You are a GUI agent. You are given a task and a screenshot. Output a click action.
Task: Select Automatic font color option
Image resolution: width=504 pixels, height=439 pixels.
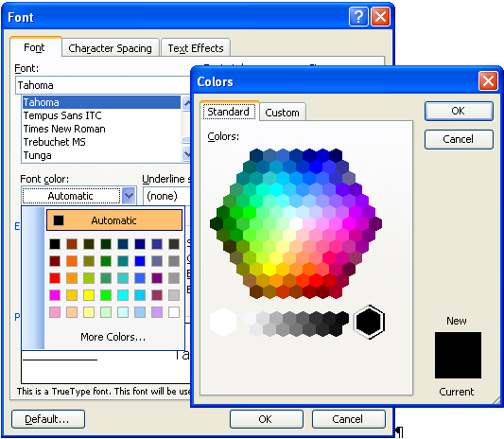click(x=114, y=220)
